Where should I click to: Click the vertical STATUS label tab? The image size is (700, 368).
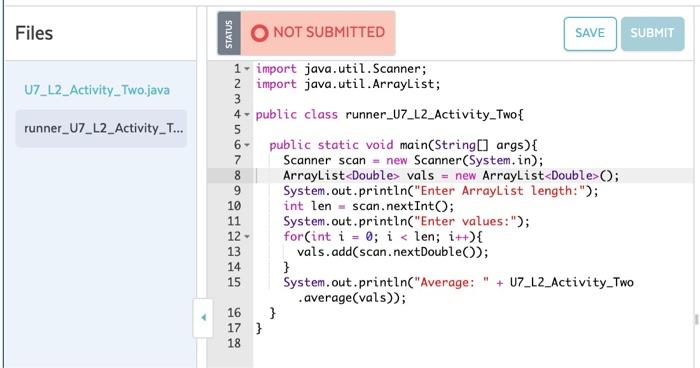click(229, 33)
